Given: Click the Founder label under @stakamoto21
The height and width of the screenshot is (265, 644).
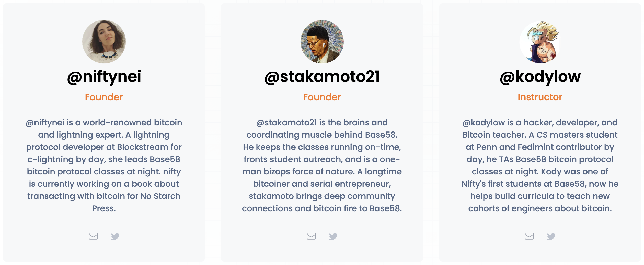Looking at the screenshot, I should 322,97.
